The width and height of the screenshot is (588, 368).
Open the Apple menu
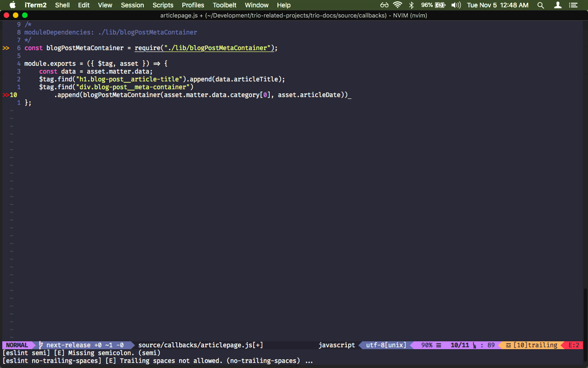click(12, 5)
